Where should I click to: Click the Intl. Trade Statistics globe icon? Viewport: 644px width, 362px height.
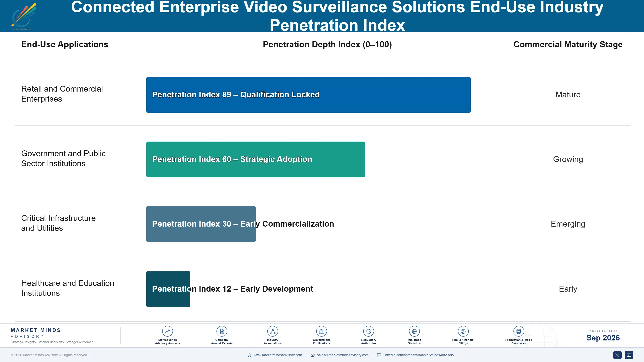tap(414, 331)
